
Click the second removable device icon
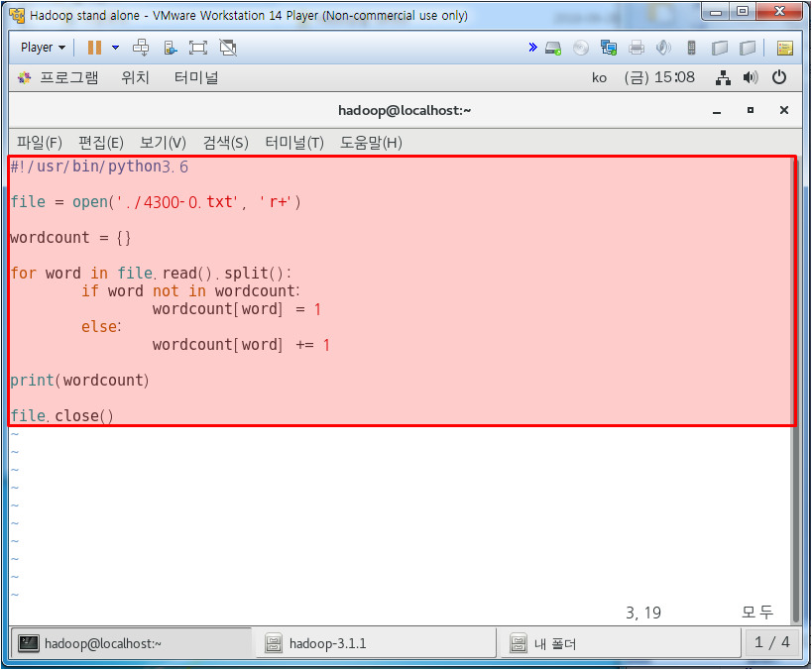(x=748, y=49)
